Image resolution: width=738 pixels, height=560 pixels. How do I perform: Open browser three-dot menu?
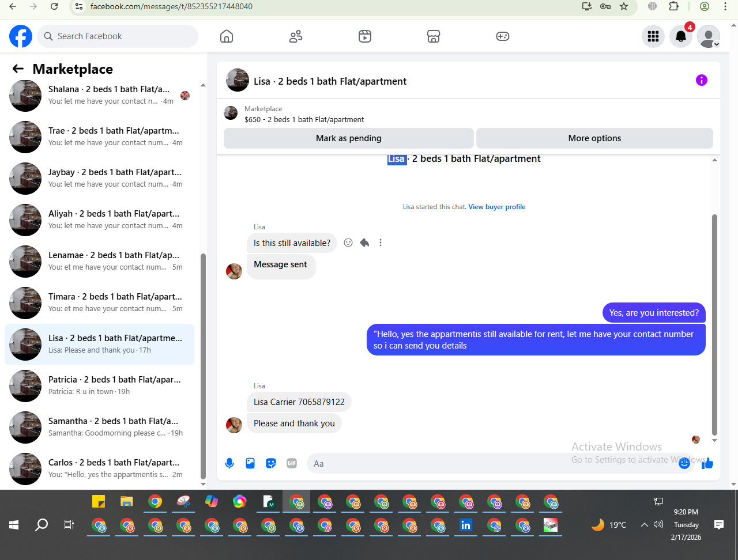725,6
